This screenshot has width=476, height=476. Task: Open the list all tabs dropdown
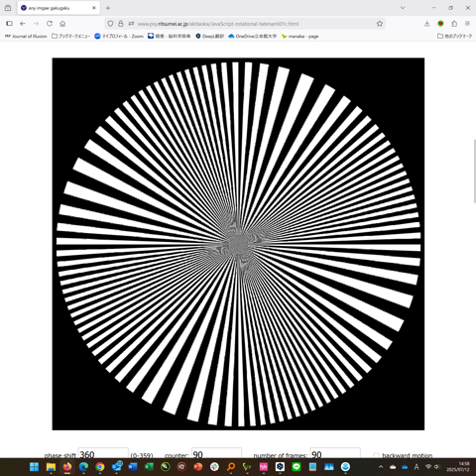(403, 8)
